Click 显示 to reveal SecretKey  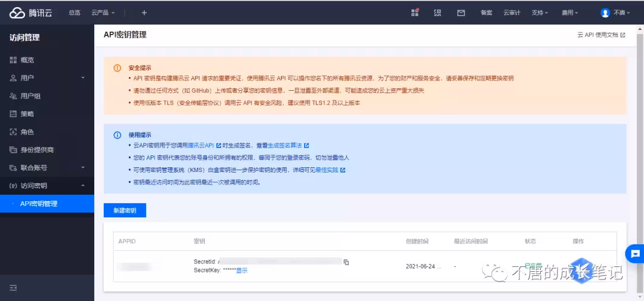pyautogui.click(x=242, y=271)
